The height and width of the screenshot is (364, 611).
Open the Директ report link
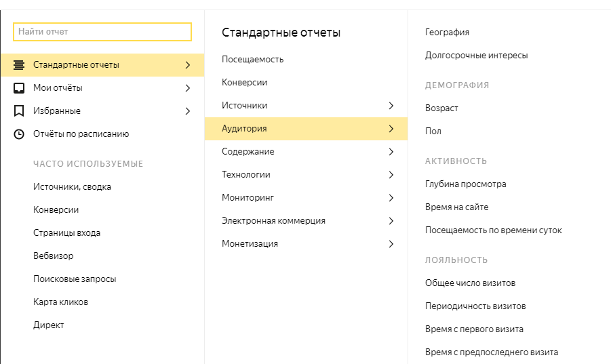click(48, 325)
